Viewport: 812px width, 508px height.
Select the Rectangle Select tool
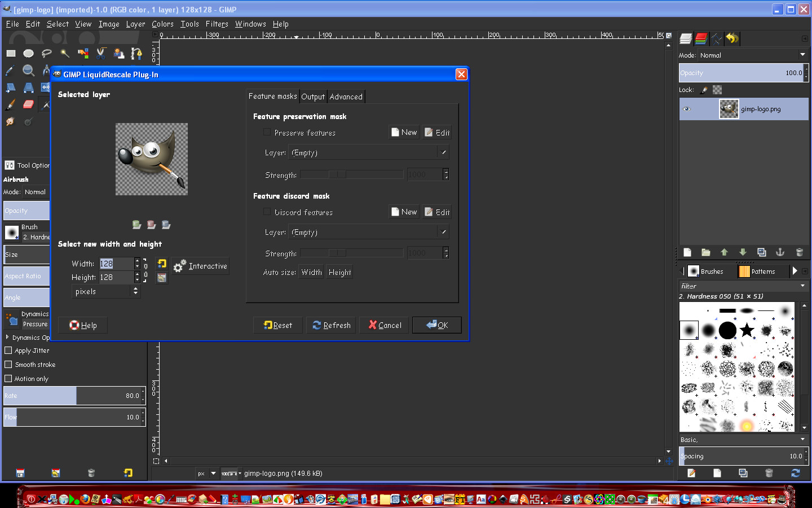click(11, 53)
